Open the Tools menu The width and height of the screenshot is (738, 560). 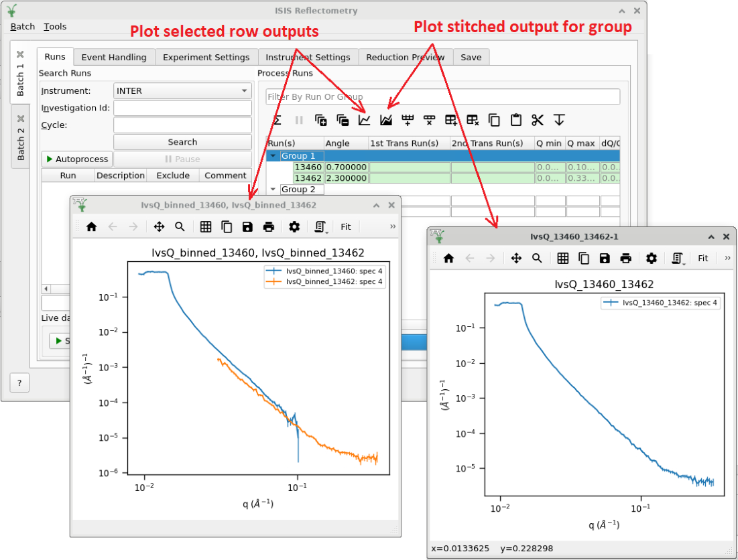(x=55, y=27)
